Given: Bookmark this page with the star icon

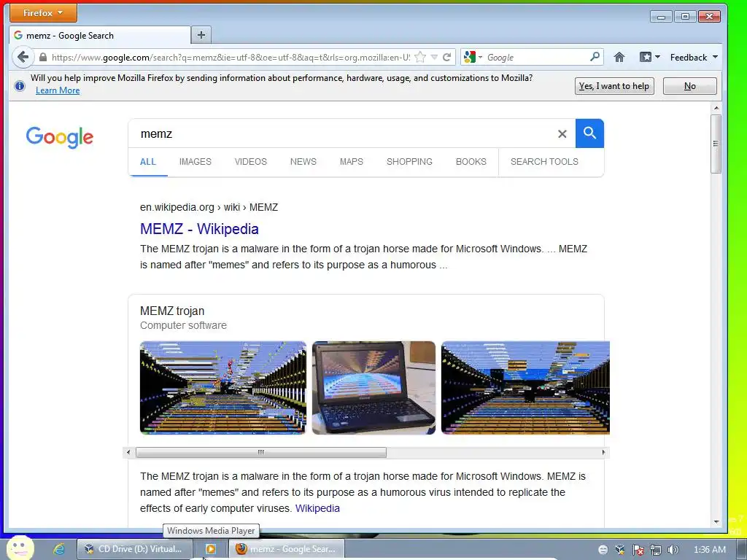Looking at the screenshot, I should pyautogui.click(x=419, y=57).
